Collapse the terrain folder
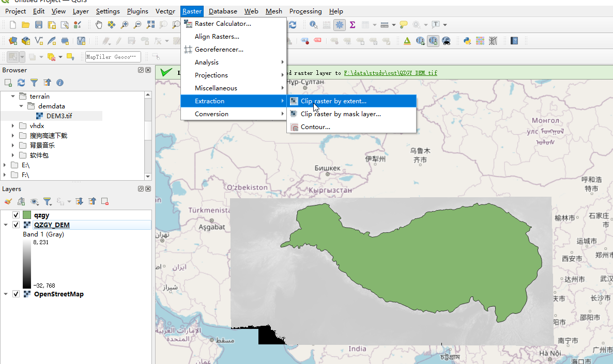Screen dimensions: 613x364 tap(13, 96)
